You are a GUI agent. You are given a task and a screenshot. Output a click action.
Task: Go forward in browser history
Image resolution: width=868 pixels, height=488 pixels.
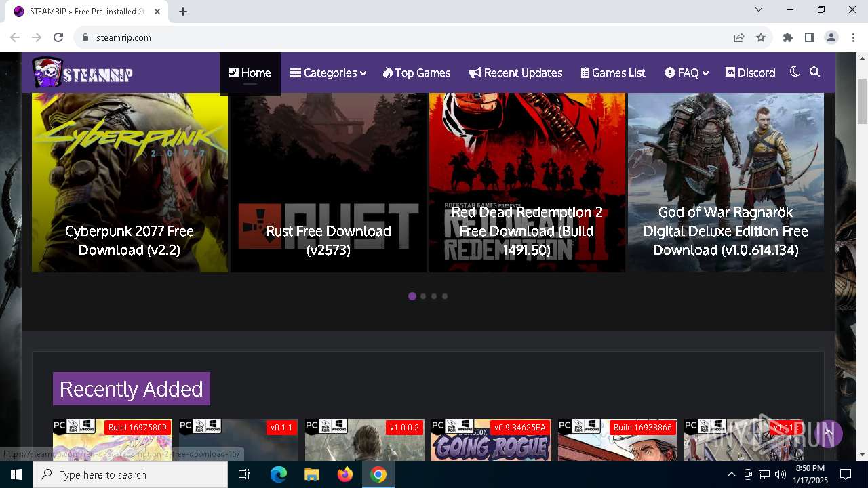click(x=37, y=37)
